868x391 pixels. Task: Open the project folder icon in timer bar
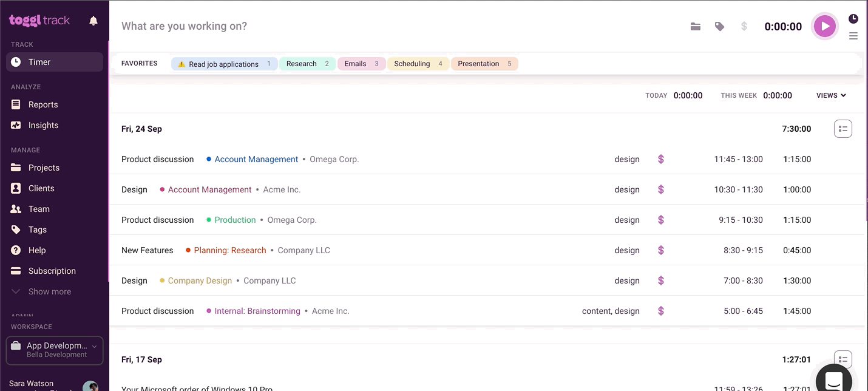696,27
